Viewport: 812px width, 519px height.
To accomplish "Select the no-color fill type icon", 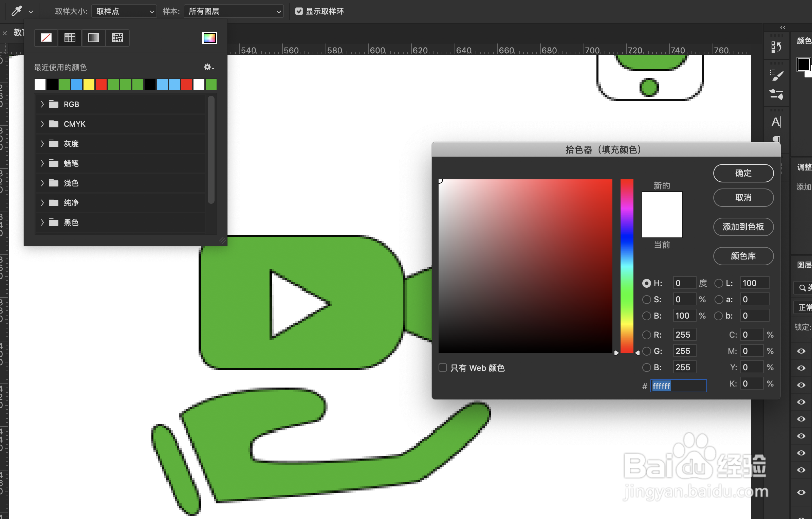I will tap(46, 38).
